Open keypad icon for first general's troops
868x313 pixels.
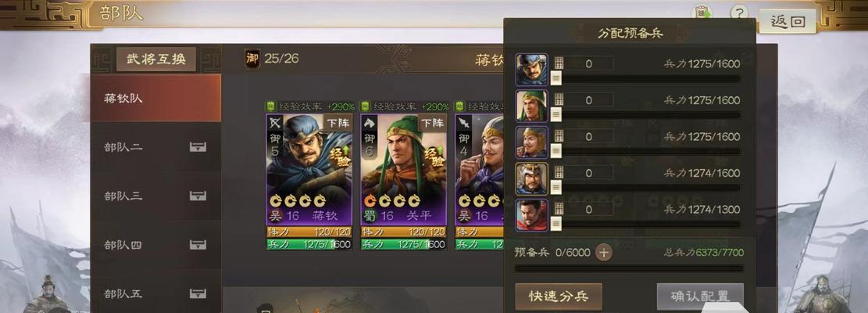pos(559,63)
